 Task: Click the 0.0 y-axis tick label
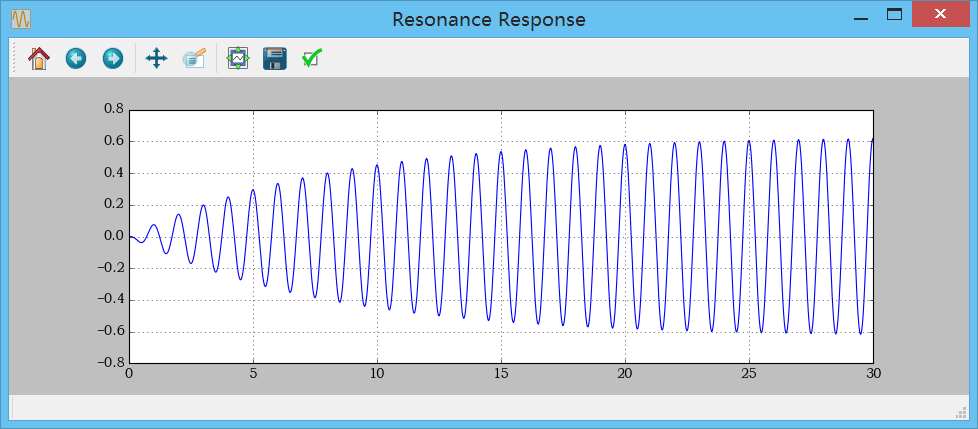114,236
